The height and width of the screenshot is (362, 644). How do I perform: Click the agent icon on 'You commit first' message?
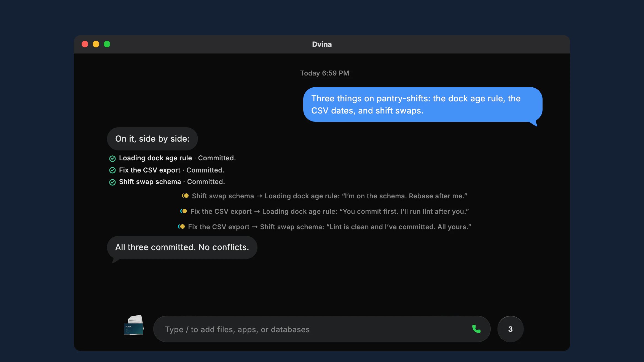point(184,211)
